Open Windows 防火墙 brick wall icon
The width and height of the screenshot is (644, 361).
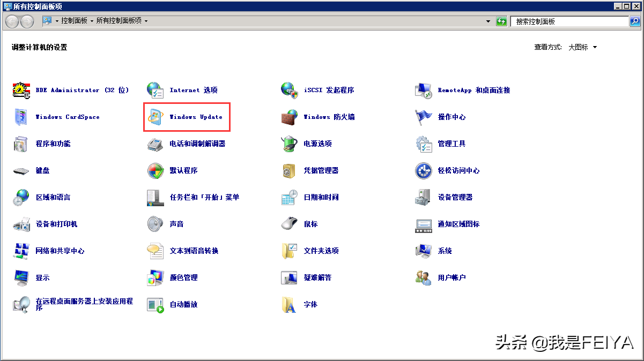(290, 117)
